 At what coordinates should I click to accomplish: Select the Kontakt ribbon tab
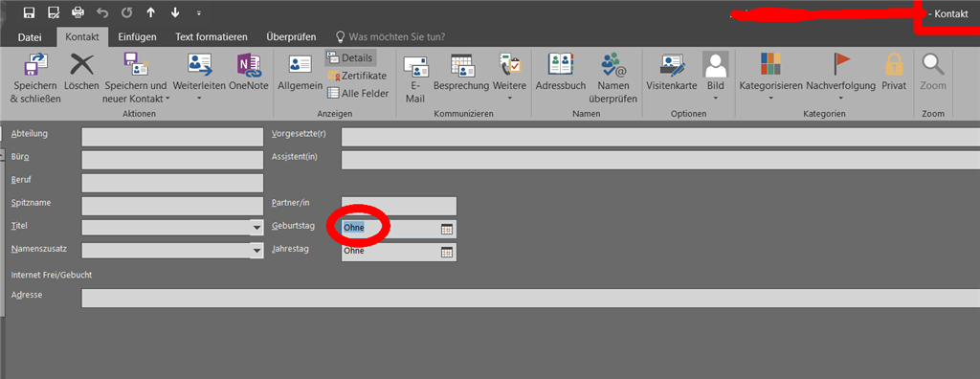[82, 37]
